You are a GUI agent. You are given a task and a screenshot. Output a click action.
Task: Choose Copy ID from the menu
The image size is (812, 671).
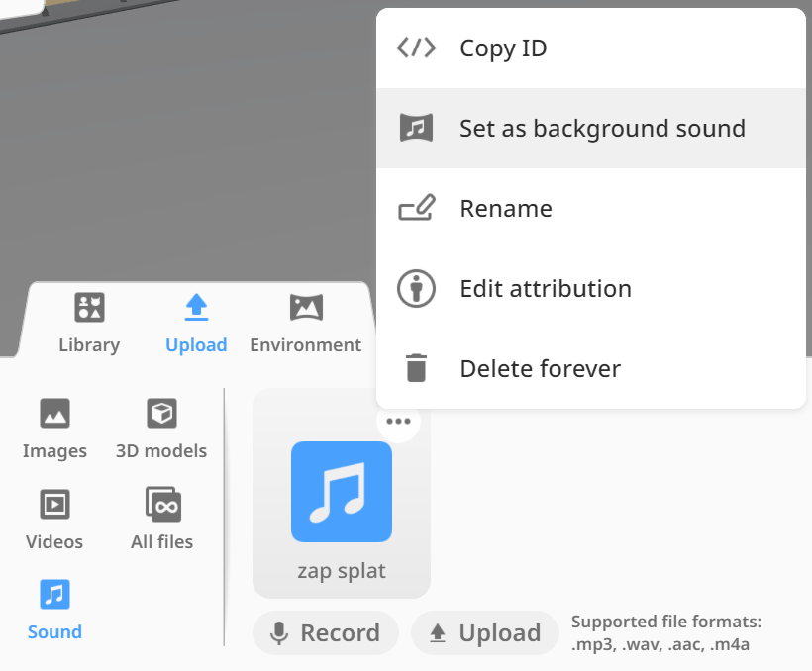click(591, 48)
